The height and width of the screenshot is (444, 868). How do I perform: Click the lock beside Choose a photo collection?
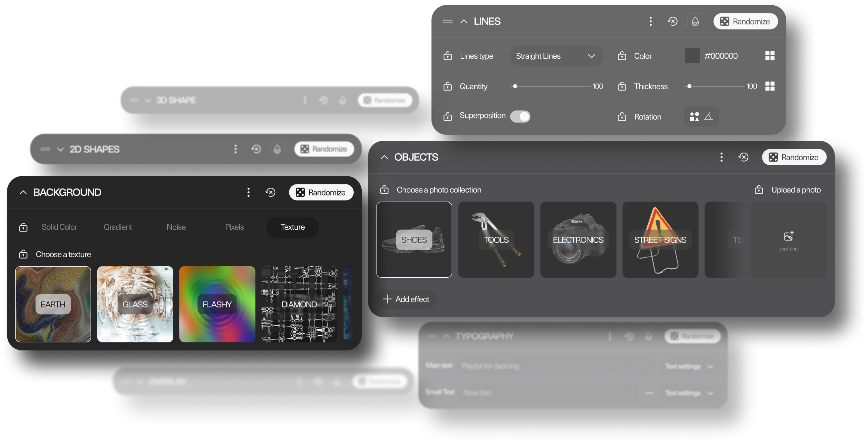384,190
